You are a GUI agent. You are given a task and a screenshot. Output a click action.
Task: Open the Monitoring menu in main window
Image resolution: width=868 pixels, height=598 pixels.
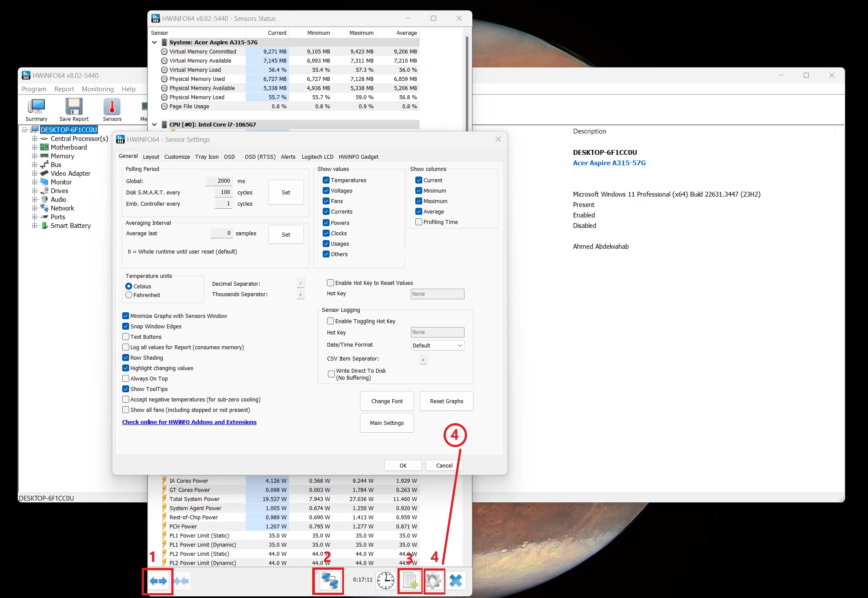(x=98, y=89)
